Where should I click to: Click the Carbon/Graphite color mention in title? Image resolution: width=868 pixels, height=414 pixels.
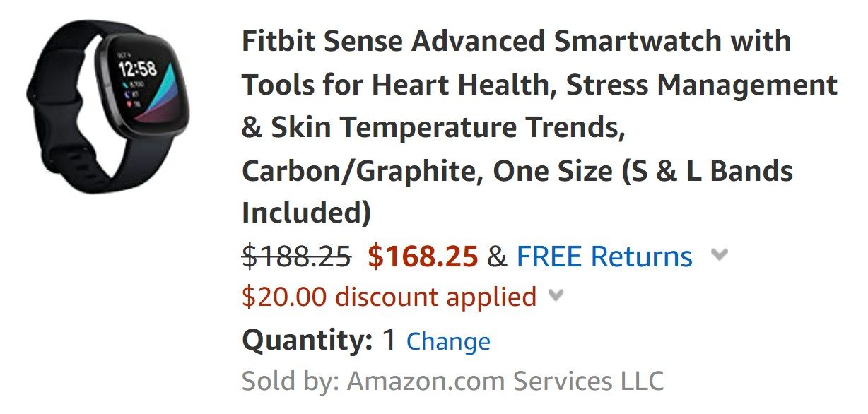point(325,170)
